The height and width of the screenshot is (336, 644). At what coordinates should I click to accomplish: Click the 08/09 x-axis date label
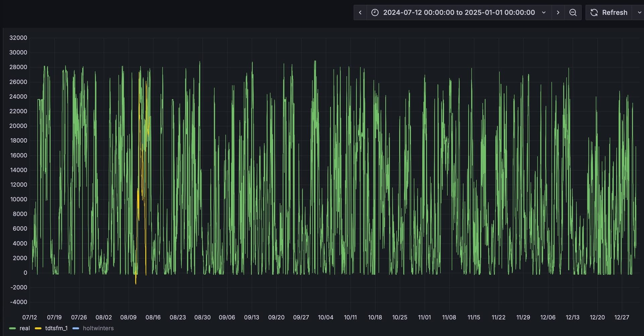coord(128,317)
